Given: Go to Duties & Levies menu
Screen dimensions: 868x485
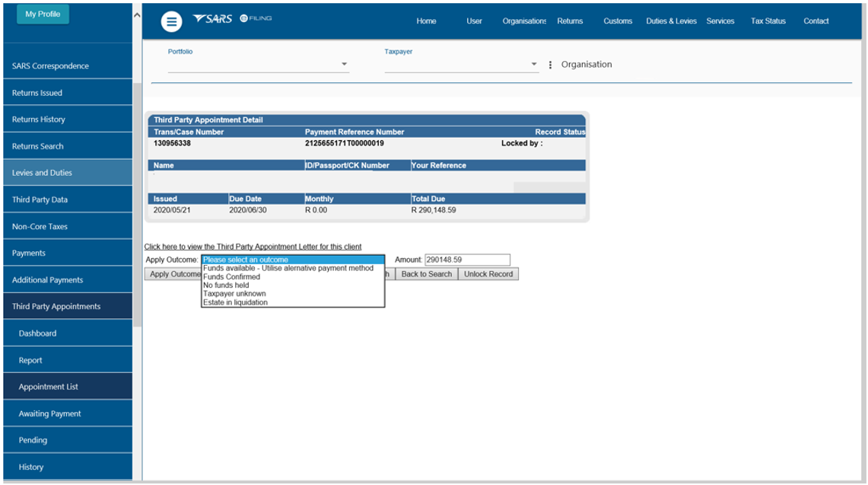Looking at the screenshot, I should pyautogui.click(x=671, y=21).
